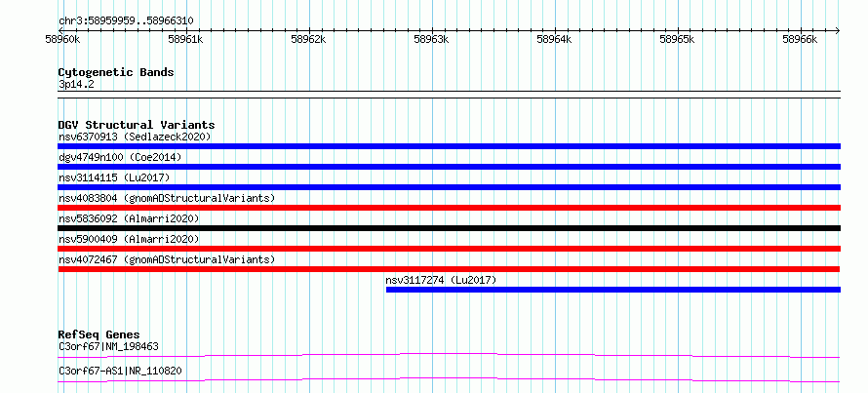This screenshot has height=393, width=868.
Task: Open nsv4072467 (gnomADStructuralVariants) label
Action: pos(167,259)
